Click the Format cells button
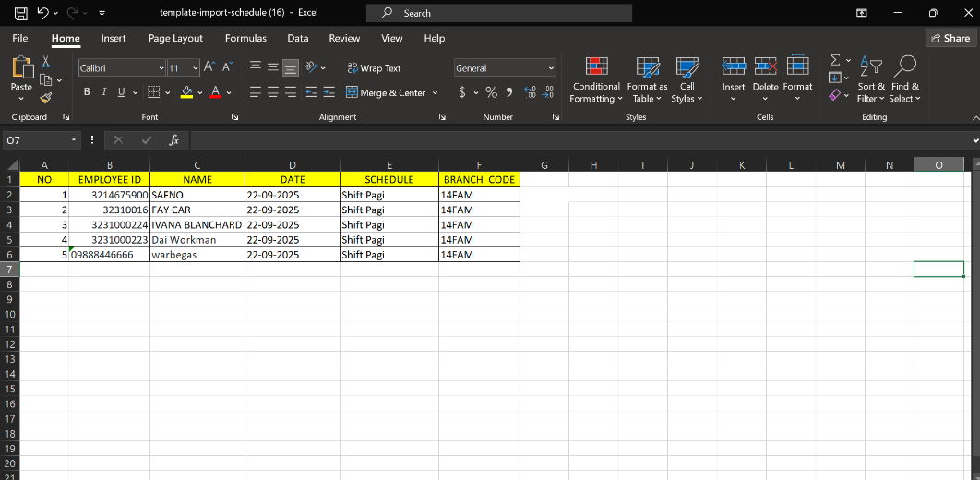 (x=797, y=79)
